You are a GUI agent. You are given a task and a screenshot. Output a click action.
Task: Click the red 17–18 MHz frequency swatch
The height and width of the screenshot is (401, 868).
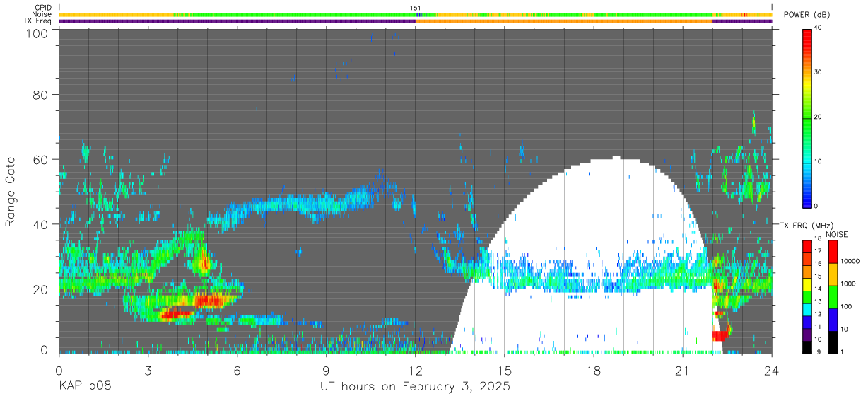point(807,245)
